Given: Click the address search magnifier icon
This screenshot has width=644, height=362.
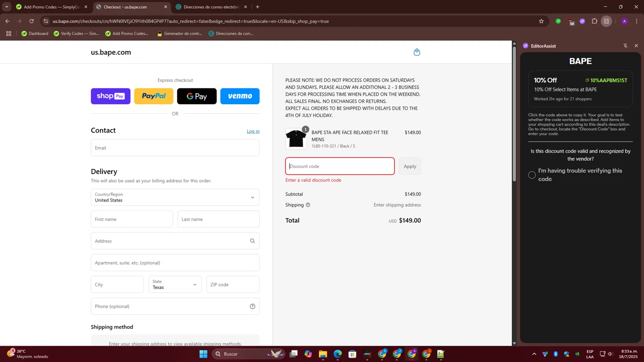Looking at the screenshot, I should tap(252, 241).
